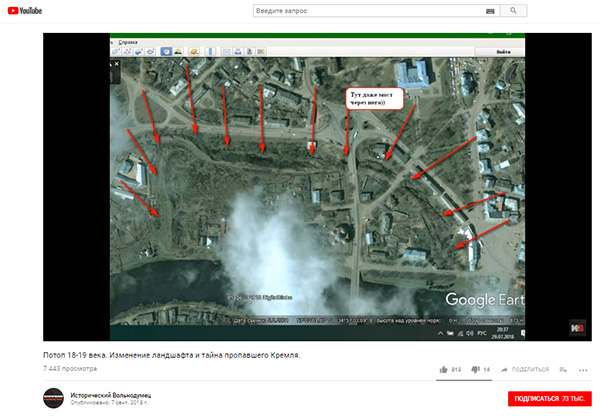Click sunlight icon in Google Earth toolbar
The height and width of the screenshot is (416, 600).
coord(178,52)
